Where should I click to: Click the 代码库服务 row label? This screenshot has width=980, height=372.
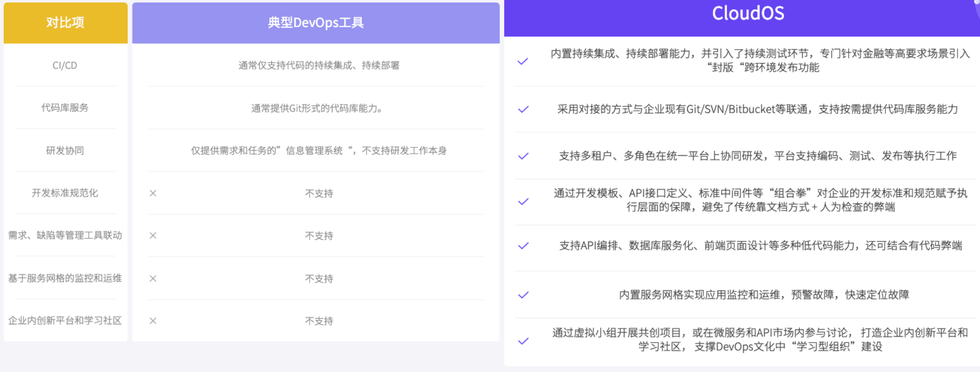(65, 108)
